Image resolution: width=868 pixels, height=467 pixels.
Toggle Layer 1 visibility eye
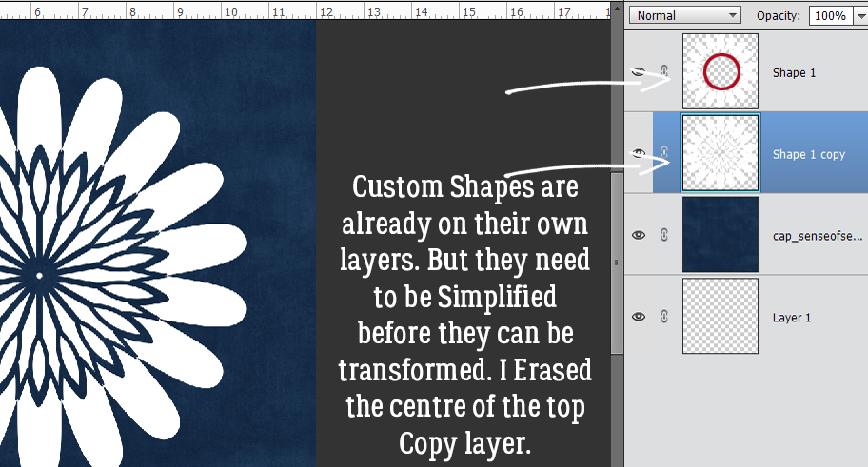click(x=639, y=317)
